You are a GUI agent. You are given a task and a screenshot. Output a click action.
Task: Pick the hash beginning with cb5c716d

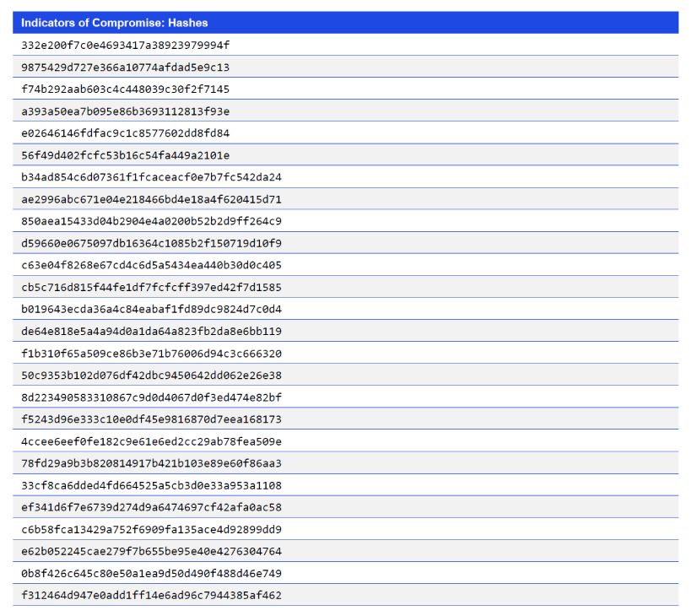pos(152,287)
